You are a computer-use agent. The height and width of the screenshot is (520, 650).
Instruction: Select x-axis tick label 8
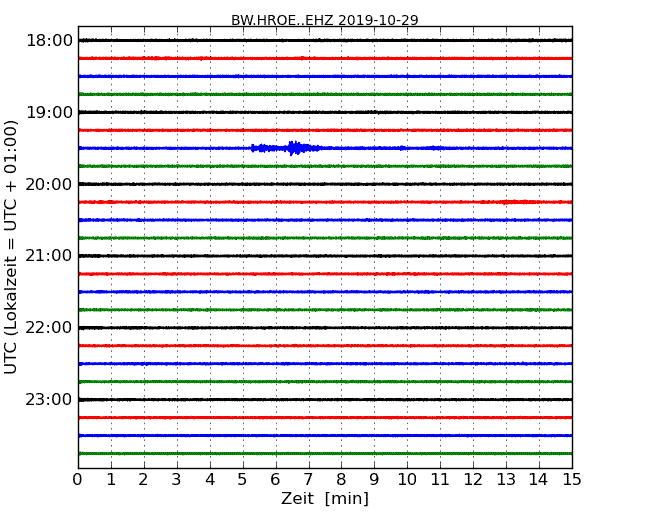pos(341,479)
